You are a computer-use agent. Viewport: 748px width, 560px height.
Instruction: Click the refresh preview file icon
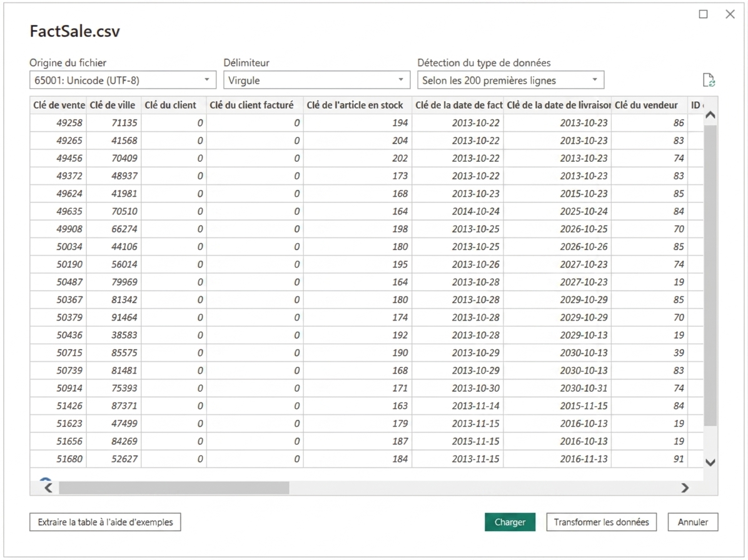click(x=709, y=80)
